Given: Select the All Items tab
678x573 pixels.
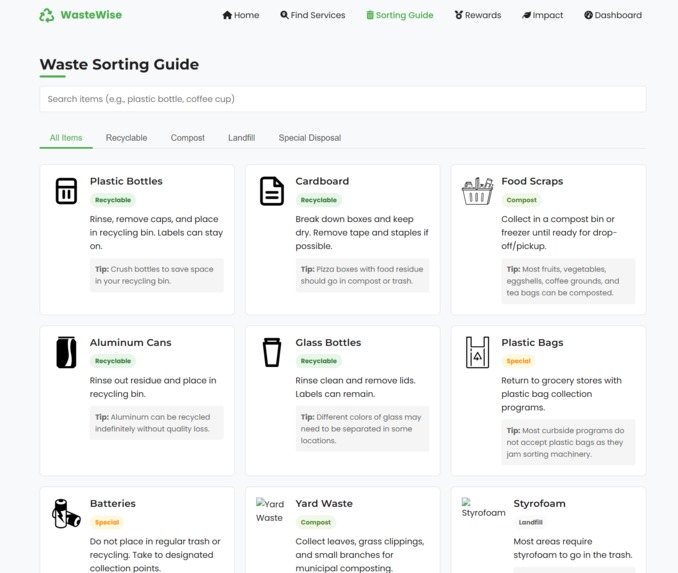Looking at the screenshot, I should coord(66,138).
